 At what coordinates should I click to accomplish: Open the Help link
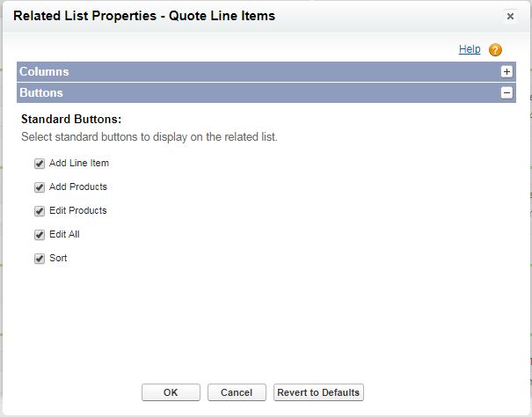point(470,49)
